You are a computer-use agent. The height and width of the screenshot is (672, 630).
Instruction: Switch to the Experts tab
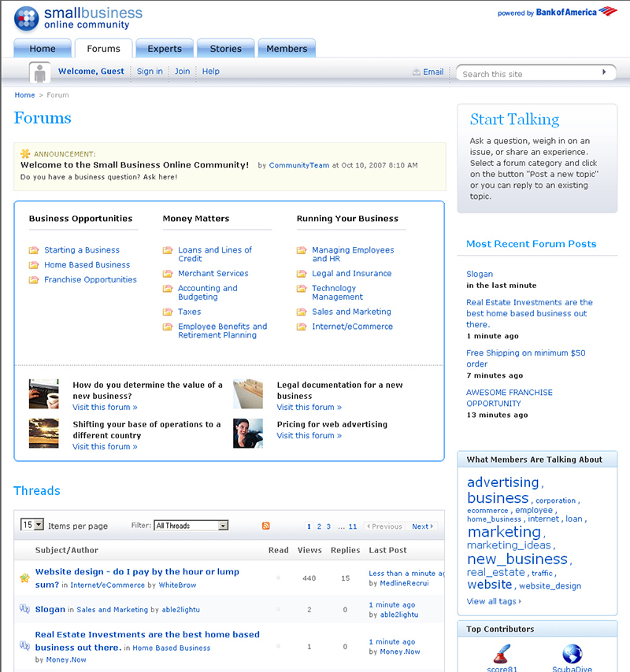point(165,49)
